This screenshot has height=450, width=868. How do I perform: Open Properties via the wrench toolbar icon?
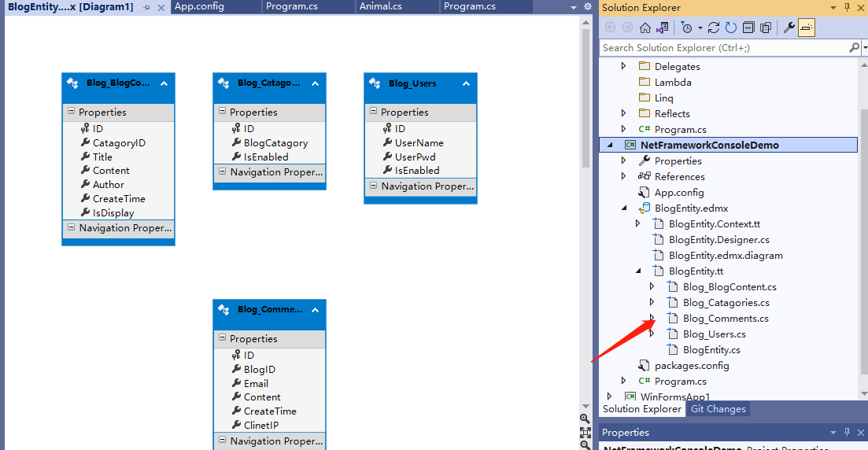pos(789,28)
